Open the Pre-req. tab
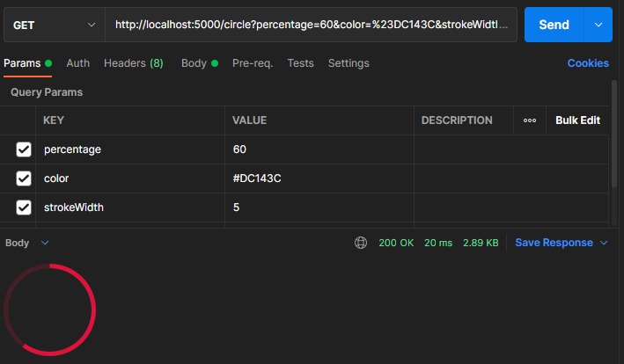 253,63
